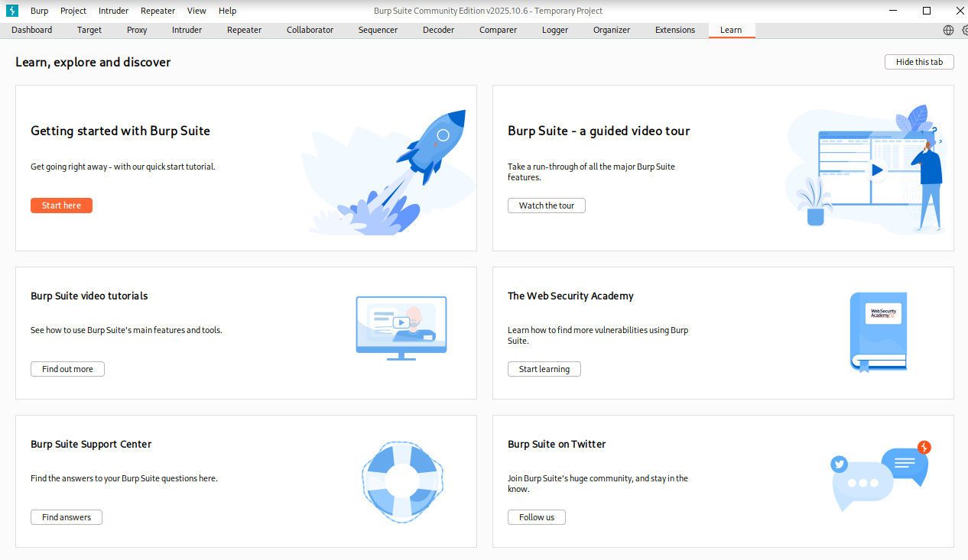
Task: Switch to the Target tab
Action: 89,31
